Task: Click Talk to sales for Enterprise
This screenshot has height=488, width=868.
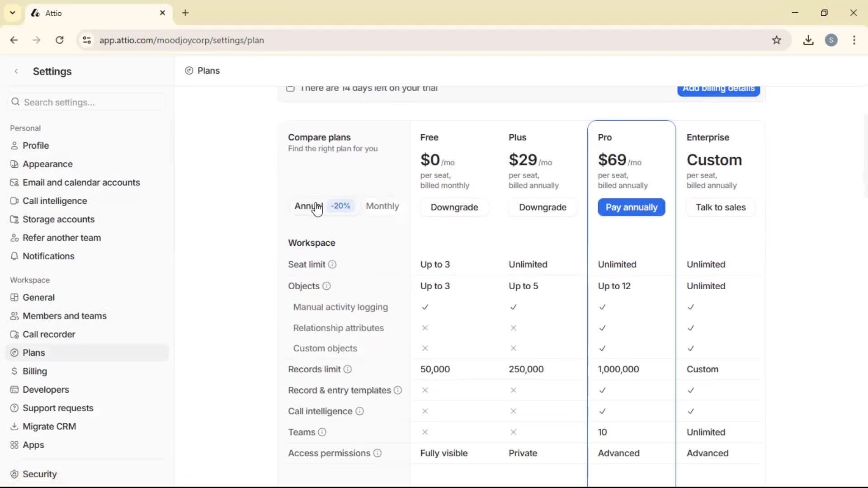Action: click(720, 207)
